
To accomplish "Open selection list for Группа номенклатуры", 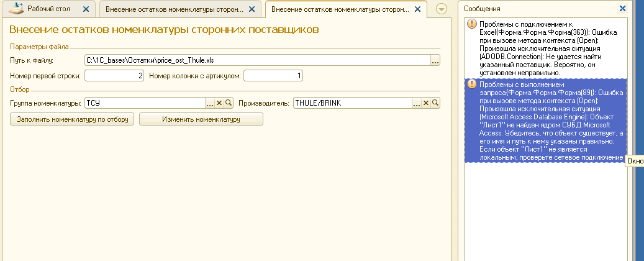I will 210,103.
